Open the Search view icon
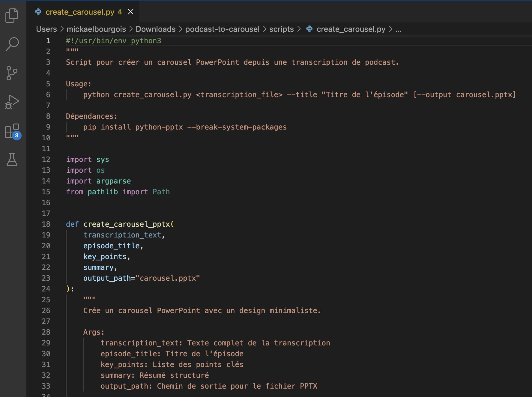 coord(12,44)
